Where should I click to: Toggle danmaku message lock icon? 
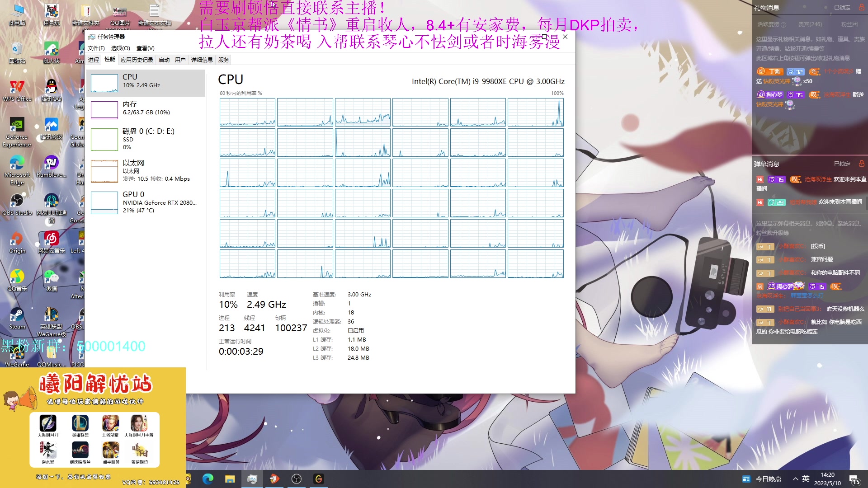click(x=861, y=164)
